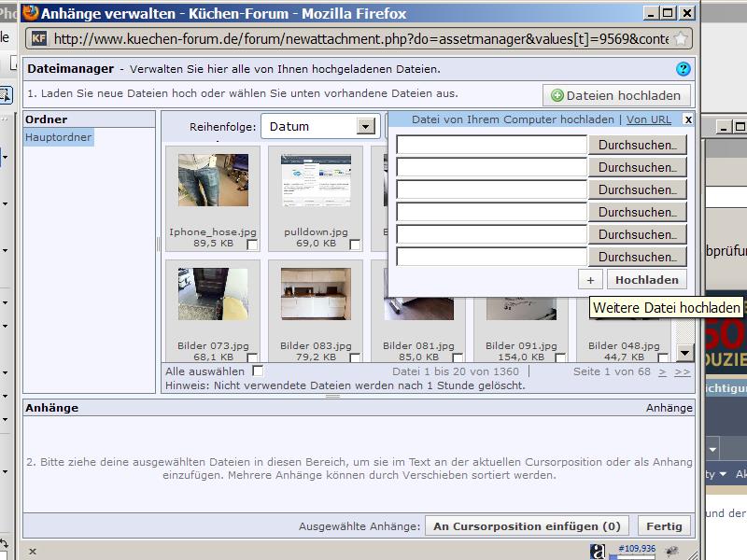The width and height of the screenshot is (747, 560).
Task: Click the blue help question mark icon
Action: coord(684,69)
